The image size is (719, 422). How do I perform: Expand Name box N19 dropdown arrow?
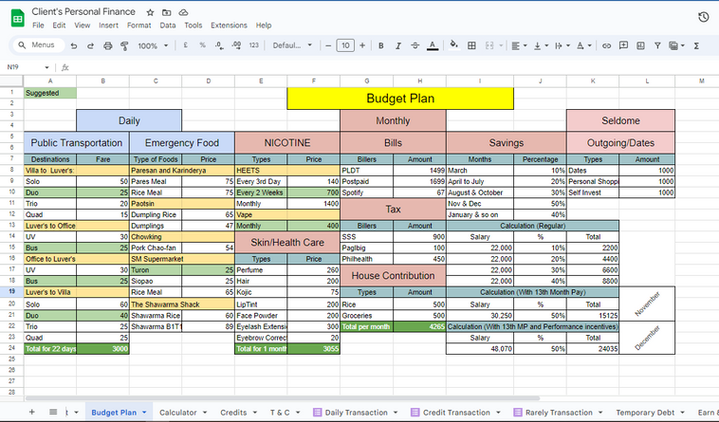click(x=47, y=67)
